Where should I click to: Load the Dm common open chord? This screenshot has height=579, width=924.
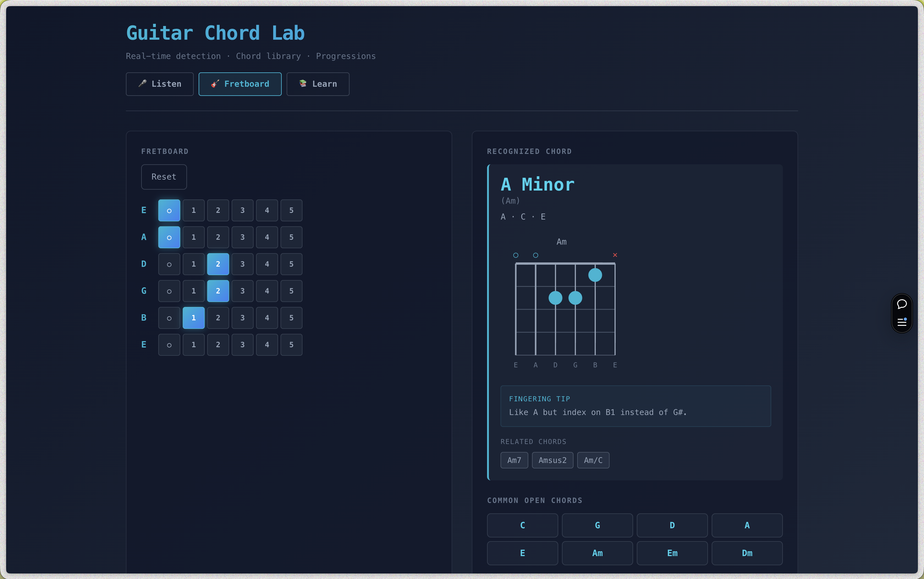coord(747,553)
